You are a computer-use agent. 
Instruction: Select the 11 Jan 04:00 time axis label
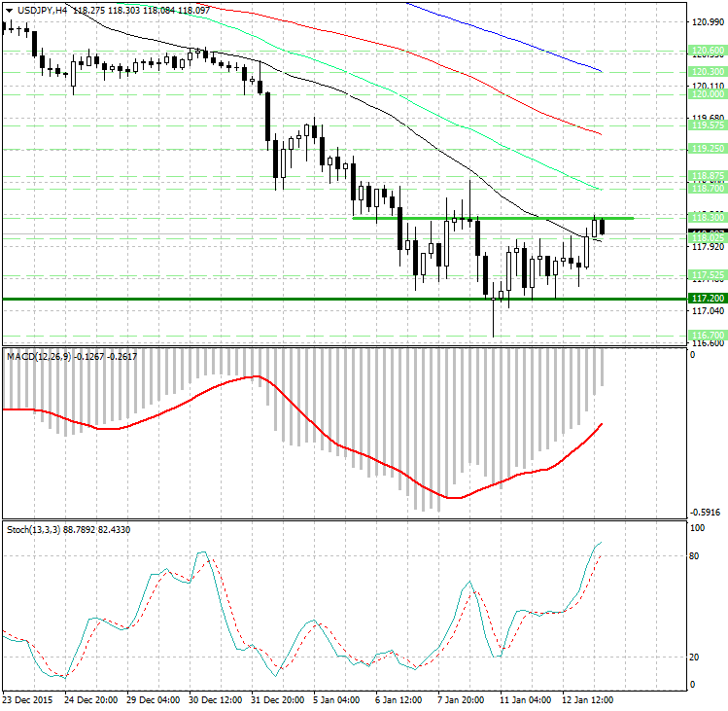coord(525,700)
